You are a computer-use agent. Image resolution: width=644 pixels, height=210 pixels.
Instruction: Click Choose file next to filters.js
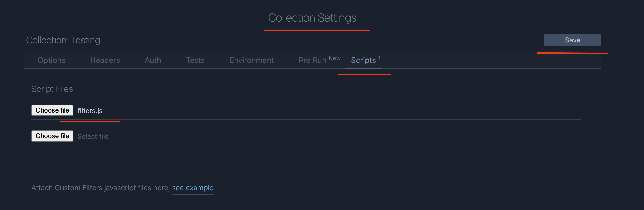point(52,110)
